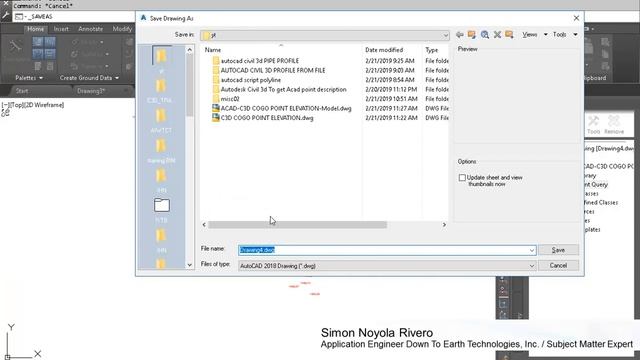Click the Search the Web globe icon

point(484,35)
